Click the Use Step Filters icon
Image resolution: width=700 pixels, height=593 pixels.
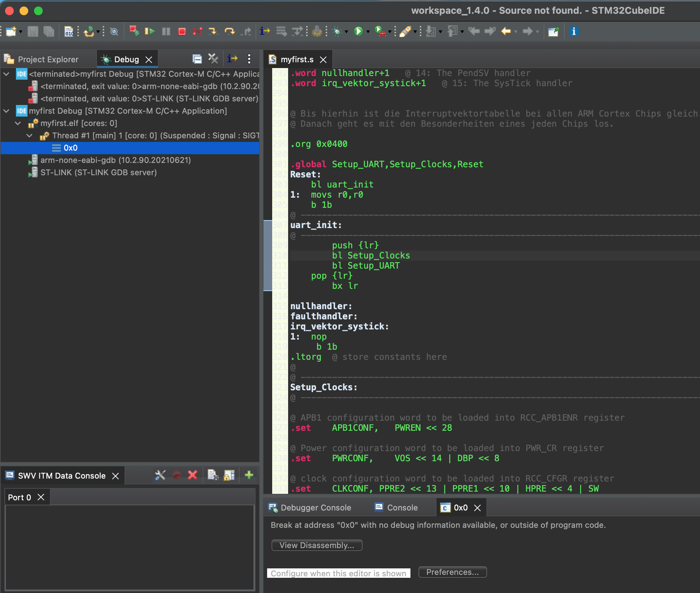click(x=298, y=31)
